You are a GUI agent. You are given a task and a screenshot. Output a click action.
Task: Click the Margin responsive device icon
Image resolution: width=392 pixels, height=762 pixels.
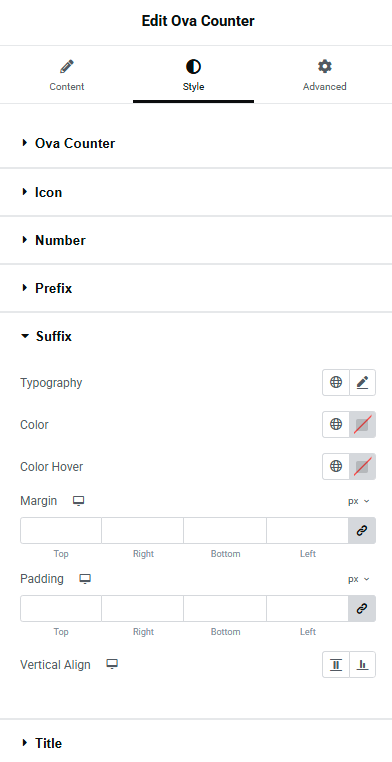point(78,501)
